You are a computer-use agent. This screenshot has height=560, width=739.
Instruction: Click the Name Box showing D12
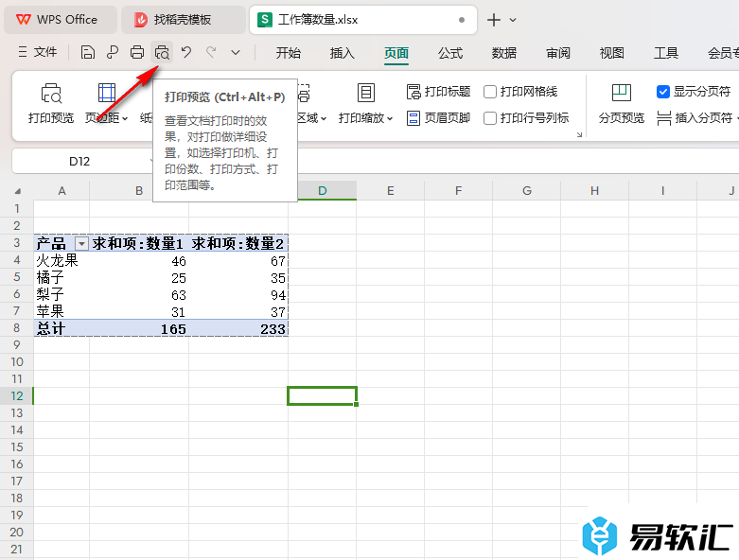pos(79,162)
